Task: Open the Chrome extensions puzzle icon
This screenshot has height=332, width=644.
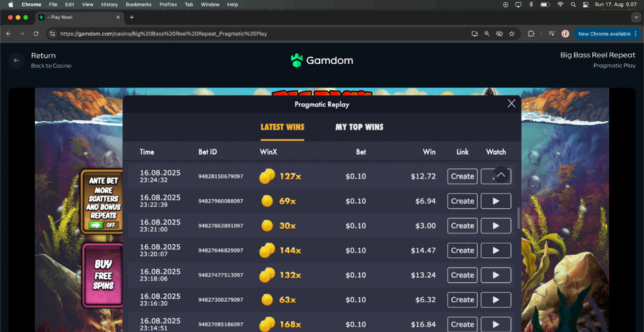Action: pyautogui.click(x=531, y=34)
